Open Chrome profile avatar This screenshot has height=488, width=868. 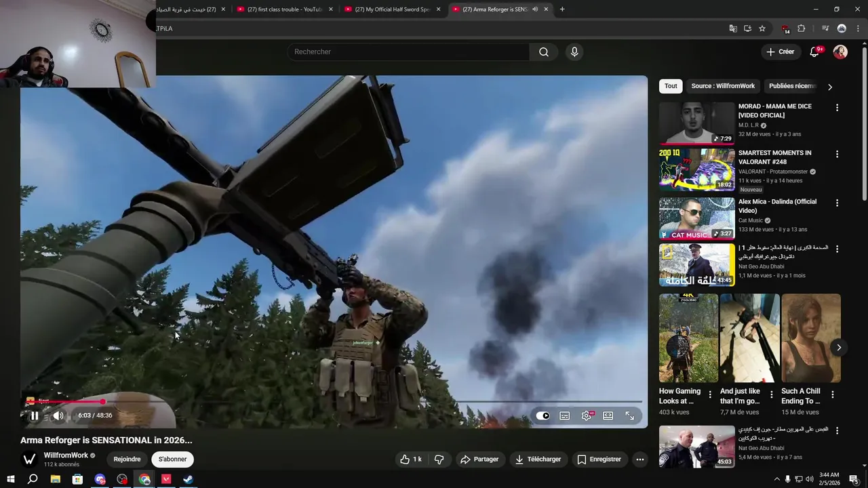click(842, 28)
